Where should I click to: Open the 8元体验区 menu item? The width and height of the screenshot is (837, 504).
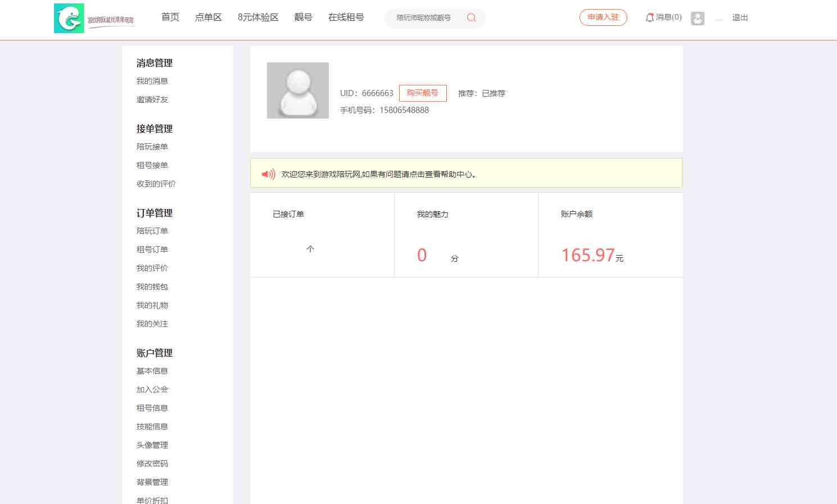click(258, 17)
